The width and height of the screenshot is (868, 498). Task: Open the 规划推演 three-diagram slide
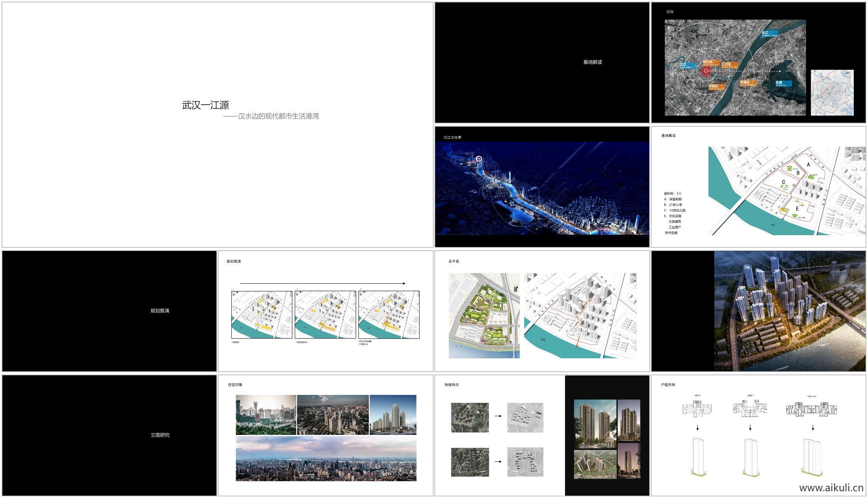[x=325, y=311]
